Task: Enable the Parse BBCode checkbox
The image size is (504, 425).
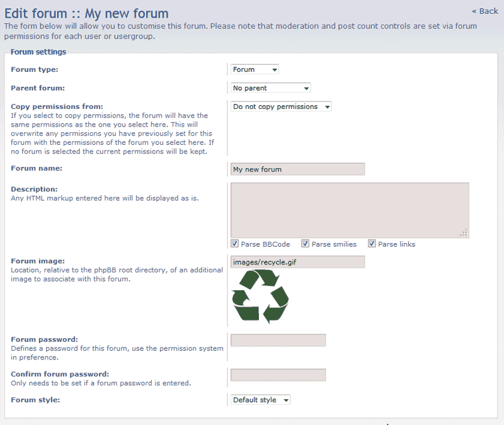Action: pyautogui.click(x=235, y=244)
